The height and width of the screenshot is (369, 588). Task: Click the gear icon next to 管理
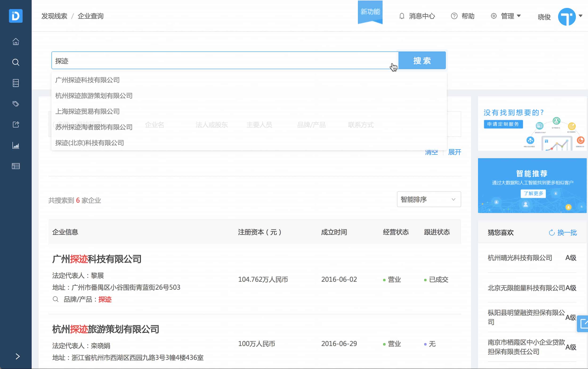pyautogui.click(x=494, y=16)
